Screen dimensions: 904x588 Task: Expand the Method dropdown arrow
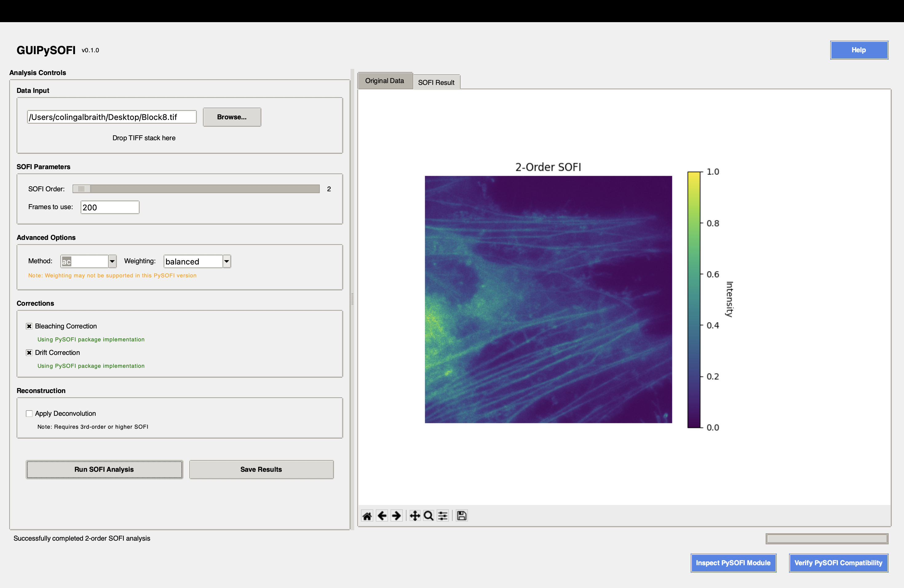point(112,261)
